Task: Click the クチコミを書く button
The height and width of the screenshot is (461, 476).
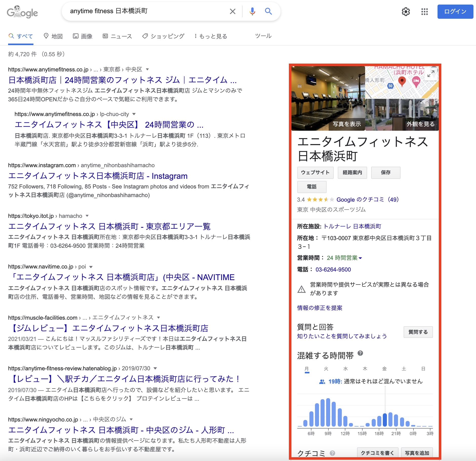Action: 378,453
